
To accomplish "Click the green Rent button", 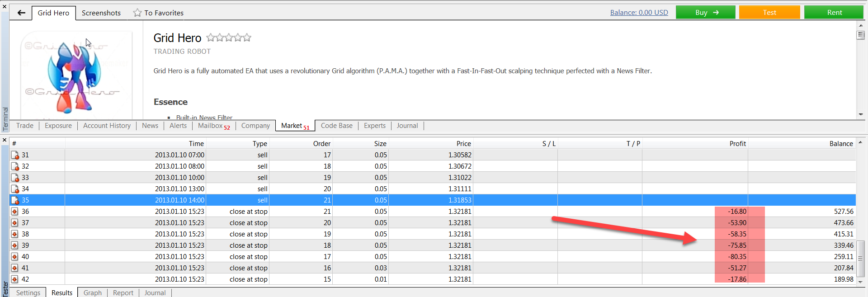I will (x=834, y=12).
